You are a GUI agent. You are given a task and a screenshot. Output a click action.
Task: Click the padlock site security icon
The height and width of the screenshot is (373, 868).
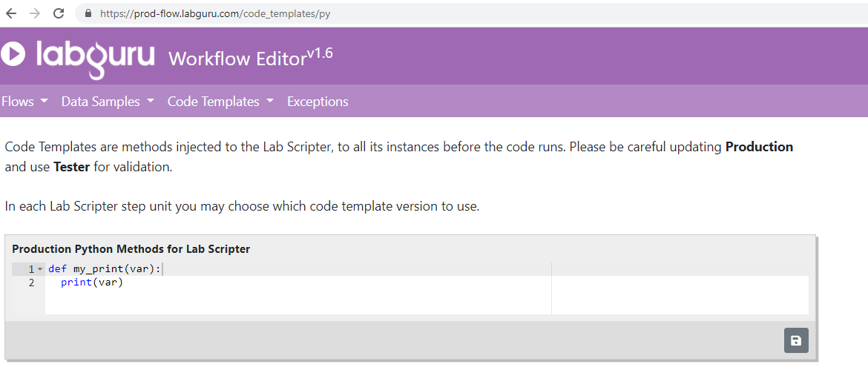click(88, 13)
